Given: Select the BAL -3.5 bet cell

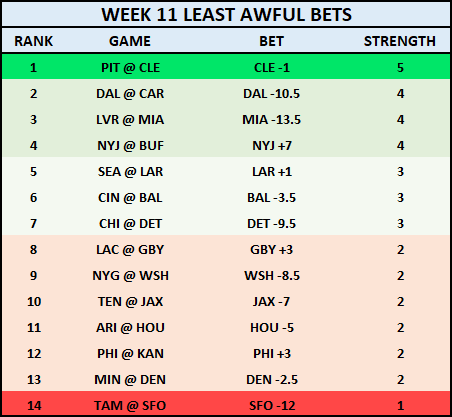Looking at the screenshot, I should (272, 198).
